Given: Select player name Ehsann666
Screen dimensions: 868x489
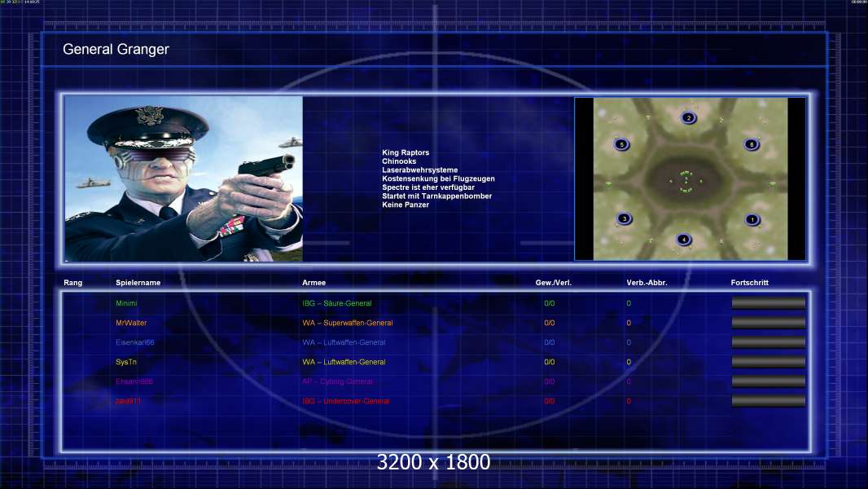Looking at the screenshot, I should coord(134,381).
